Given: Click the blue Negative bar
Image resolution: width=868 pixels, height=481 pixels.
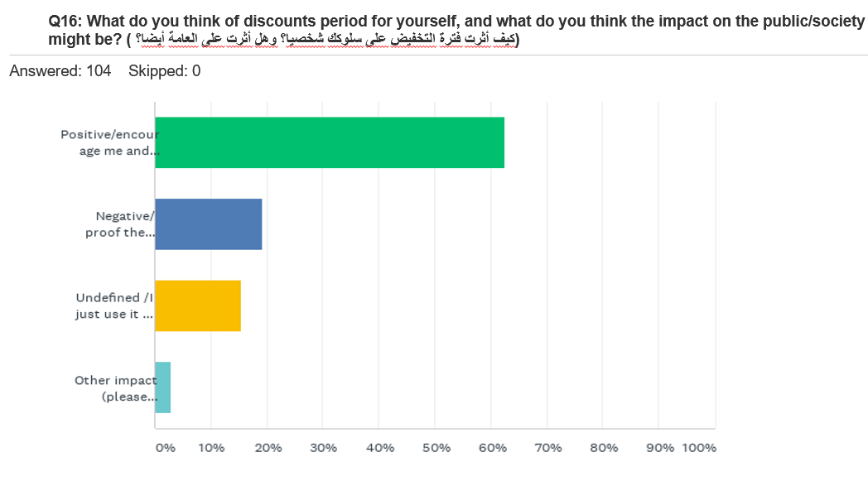Looking at the screenshot, I should pyautogui.click(x=208, y=224).
